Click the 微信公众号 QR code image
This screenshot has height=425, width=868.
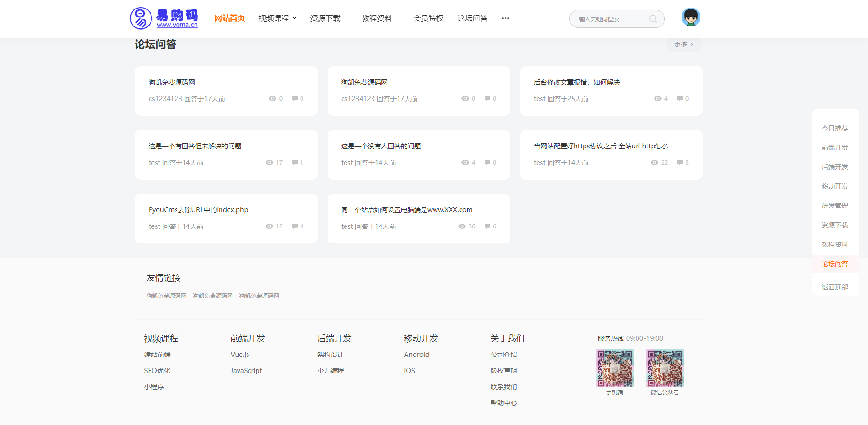[664, 368]
